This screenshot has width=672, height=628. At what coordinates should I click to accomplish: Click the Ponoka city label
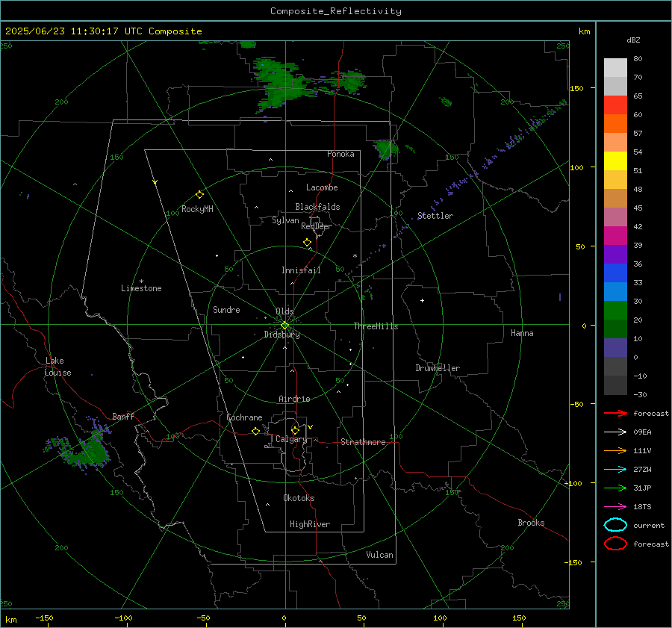pos(340,154)
